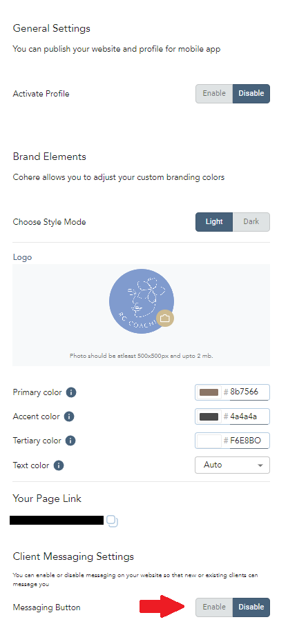Select Disable for Activate Profile
This screenshot has height=644, width=288.
(251, 94)
